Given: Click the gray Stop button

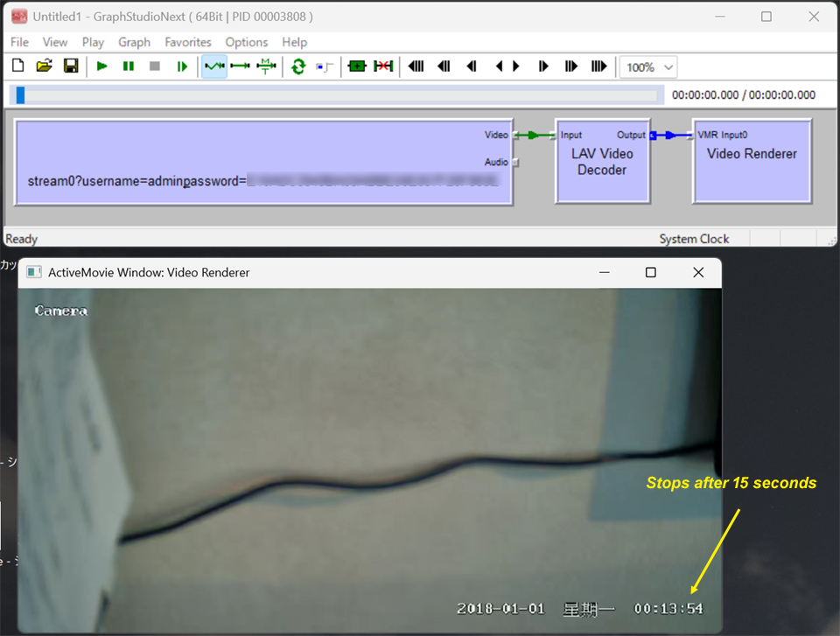Looking at the screenshot, I should [155, 66].
